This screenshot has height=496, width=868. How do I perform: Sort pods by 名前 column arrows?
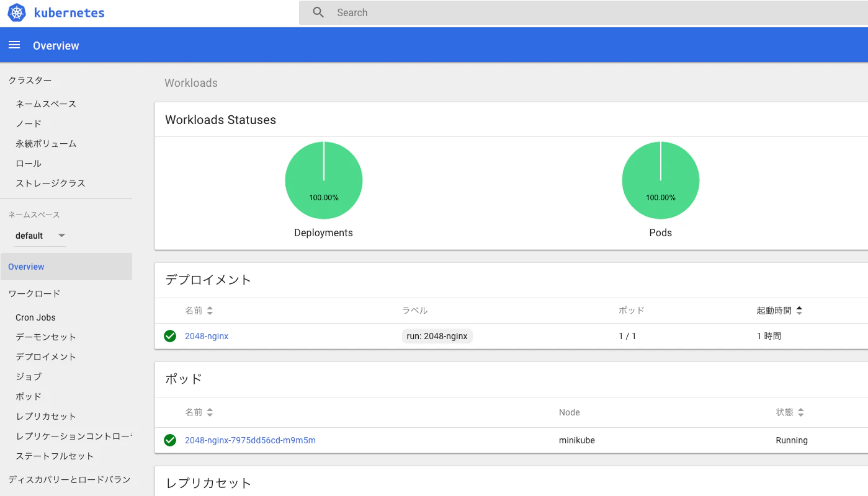coord(210,412)
